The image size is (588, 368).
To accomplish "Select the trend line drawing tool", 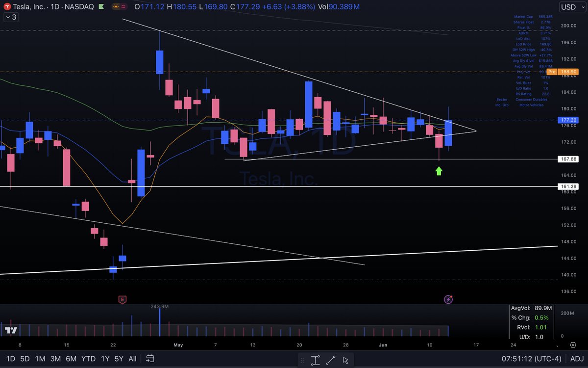I will pyautogui.click(x=331, y=360).
